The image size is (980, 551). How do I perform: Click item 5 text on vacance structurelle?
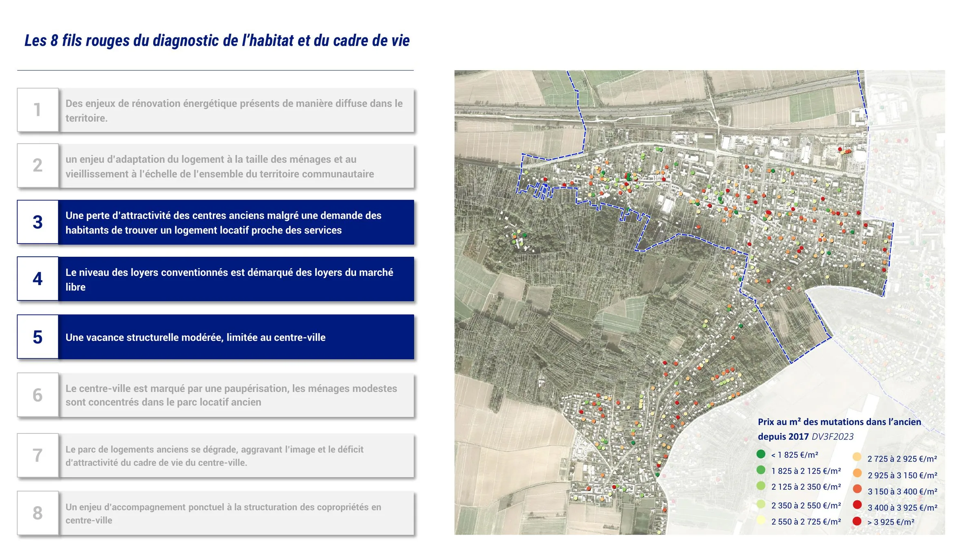click(196, 338)
